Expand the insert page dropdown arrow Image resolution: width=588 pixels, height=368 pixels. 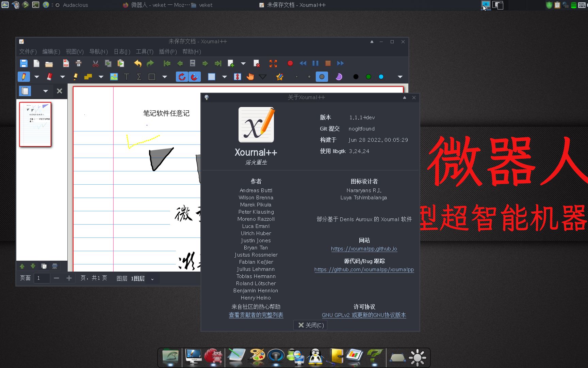[243, 63]
